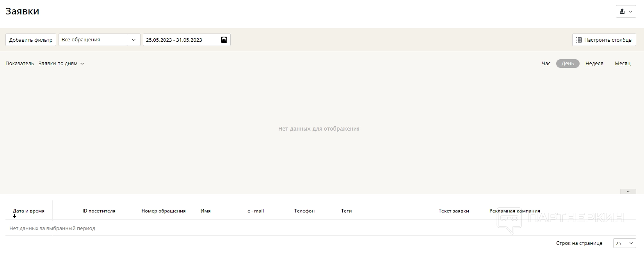
Task: Switch chart grouping to Час
Action: (x=546, y=64)
